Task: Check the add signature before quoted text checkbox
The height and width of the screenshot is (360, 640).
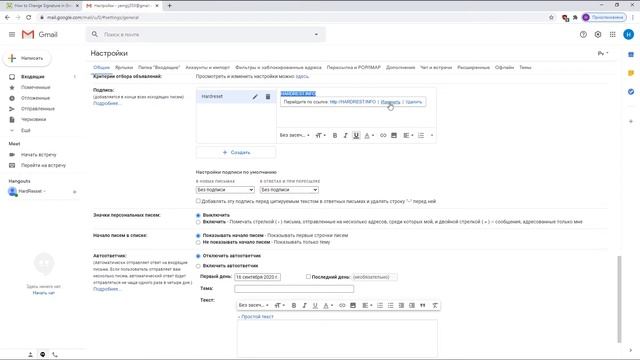Action: [x=198, y=201]
